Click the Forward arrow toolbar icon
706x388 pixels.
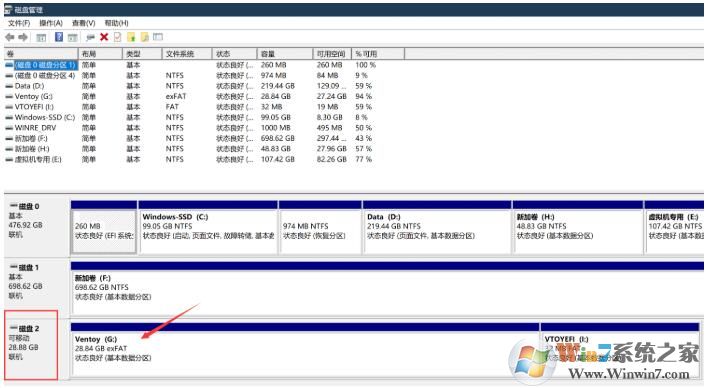point(23,37)
